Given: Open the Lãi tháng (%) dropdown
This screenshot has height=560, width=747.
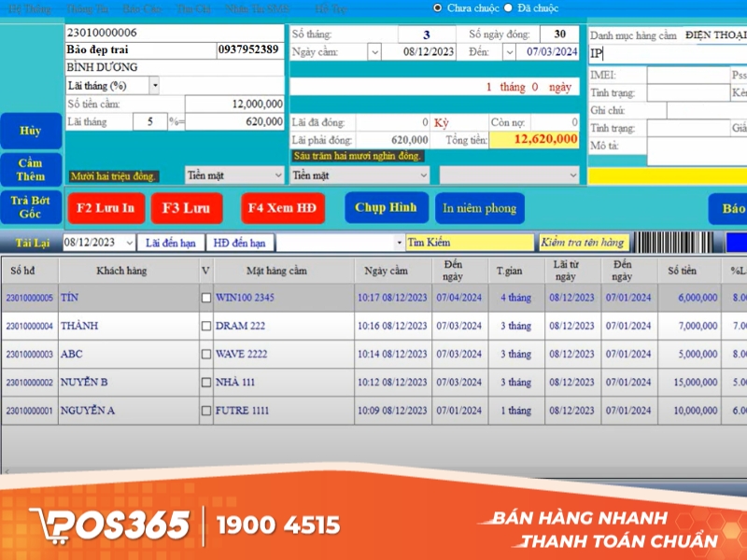Looking at the screenshot, I should click(x=154, y=86).
